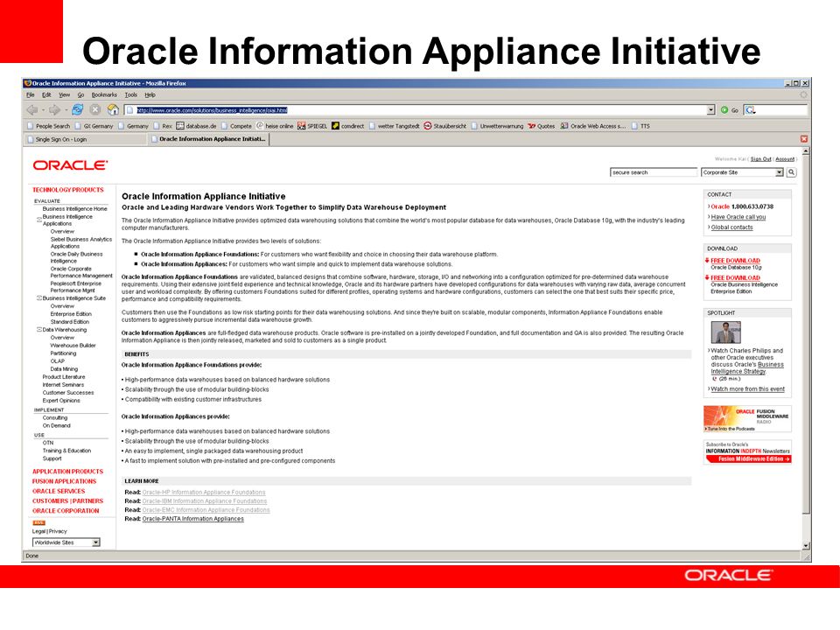Switch to the Single Sign On - Login tab
Screen dimensions: 840x630
[x=85, y=139]
